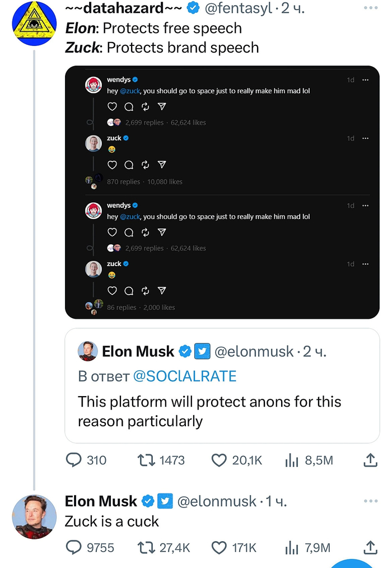Screen dimensions: 392x568
Task: Open more options menu on Elon Musk's reply
Action: pos(371,501)
